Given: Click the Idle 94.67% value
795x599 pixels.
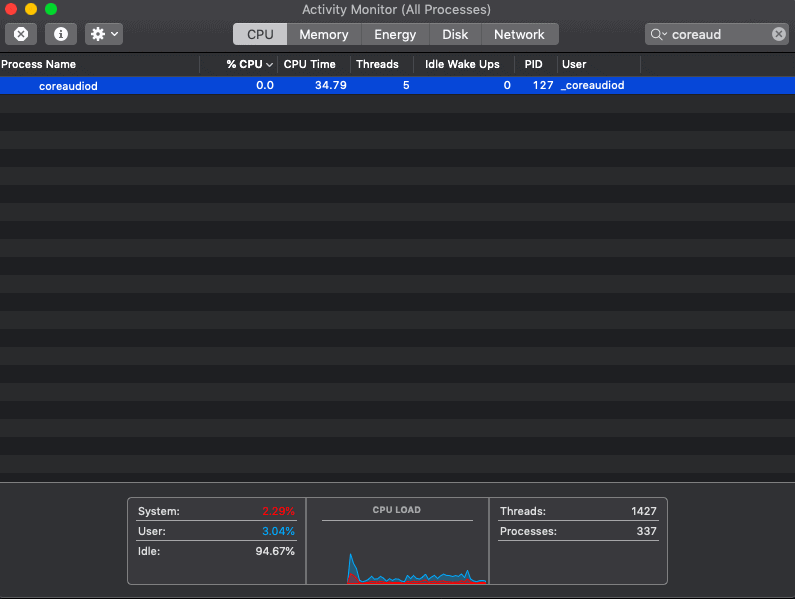Looking at the screenshot, I should [275, 551].
